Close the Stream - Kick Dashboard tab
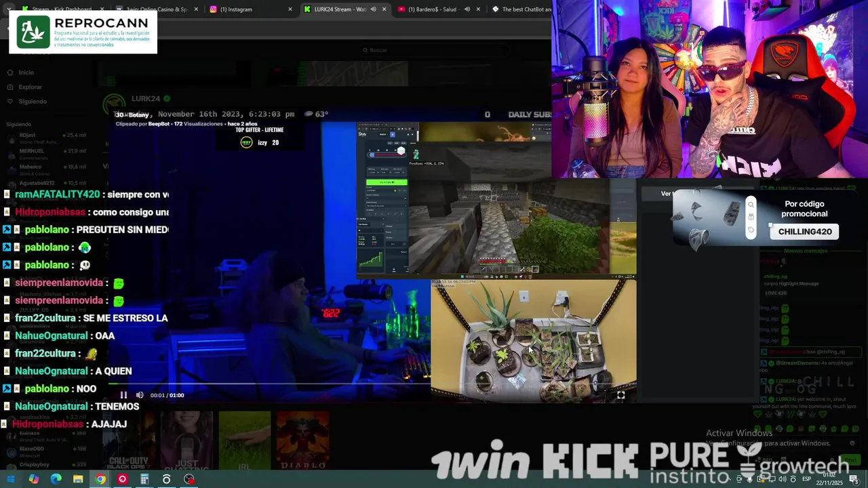Screen dimensions: 868x488 [x=102, y=9]
